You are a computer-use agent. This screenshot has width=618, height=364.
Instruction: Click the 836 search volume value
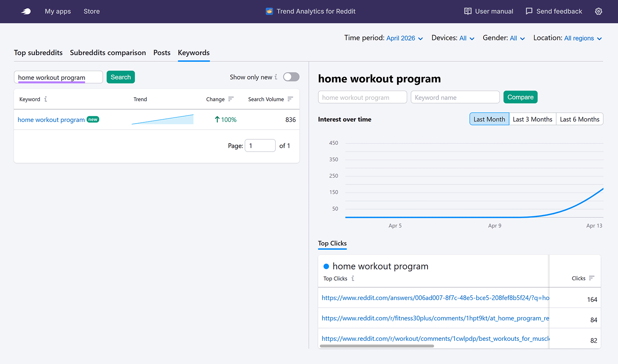pos(290,120)
